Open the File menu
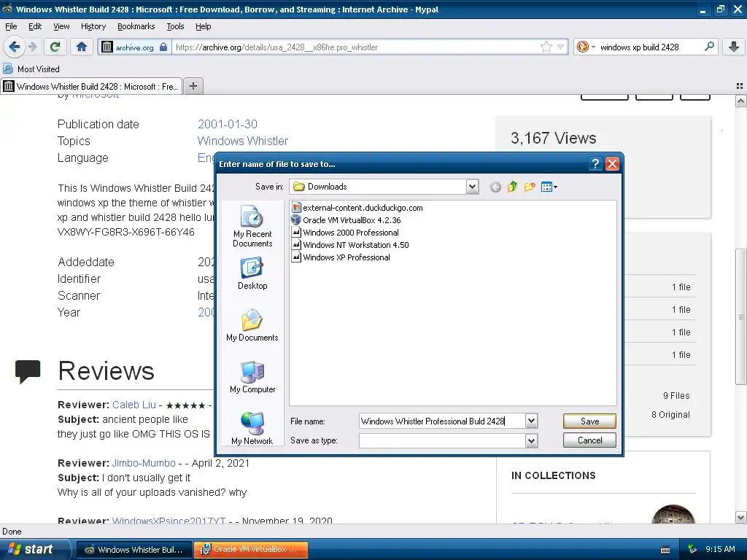747x560 pixels. point(11,26)
